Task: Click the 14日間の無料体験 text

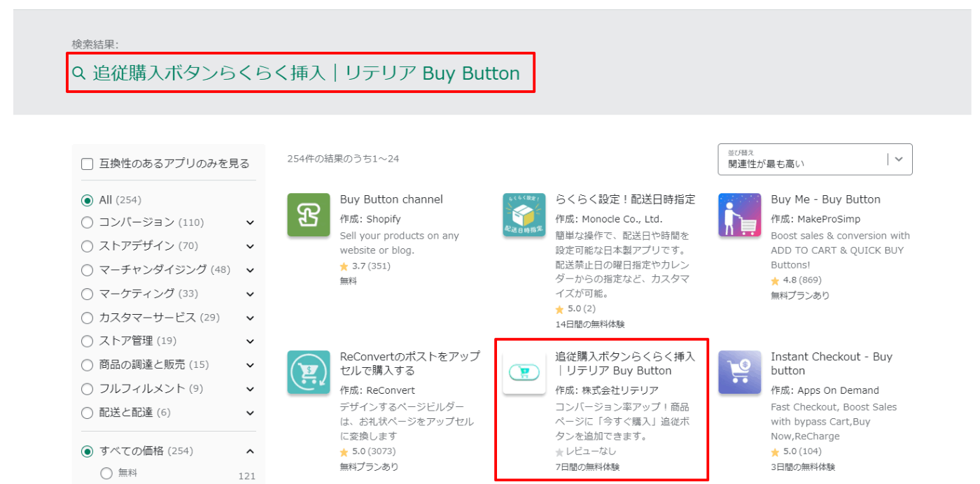Action: tap(590, 325)
